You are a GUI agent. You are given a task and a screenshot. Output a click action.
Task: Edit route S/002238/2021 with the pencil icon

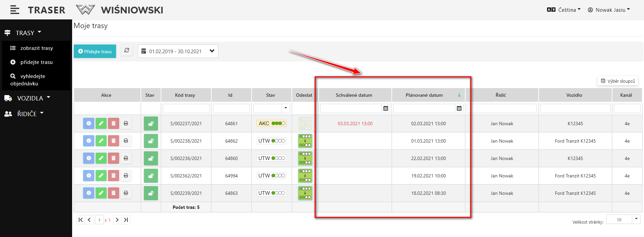(x=101, y=141)
